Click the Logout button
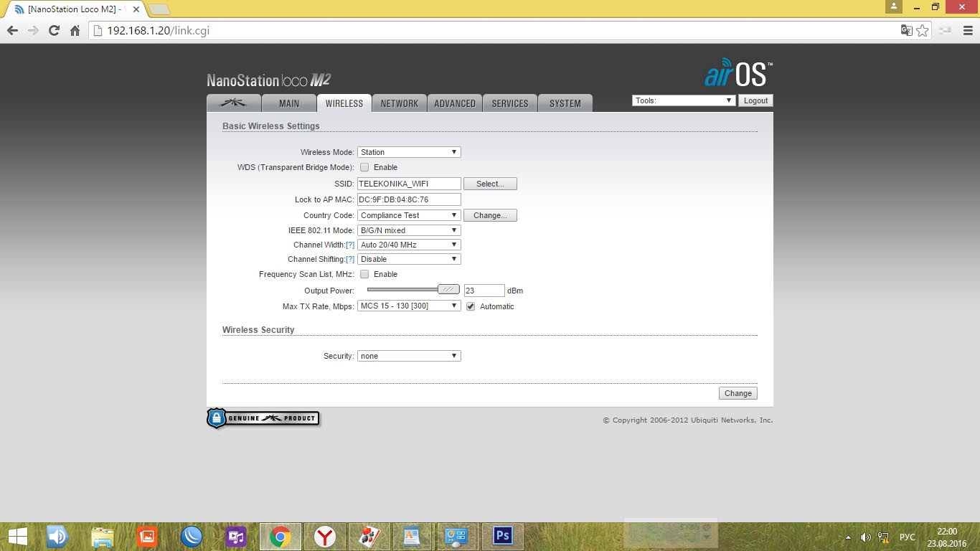The image size is (980, 551). tap(755, 100)
